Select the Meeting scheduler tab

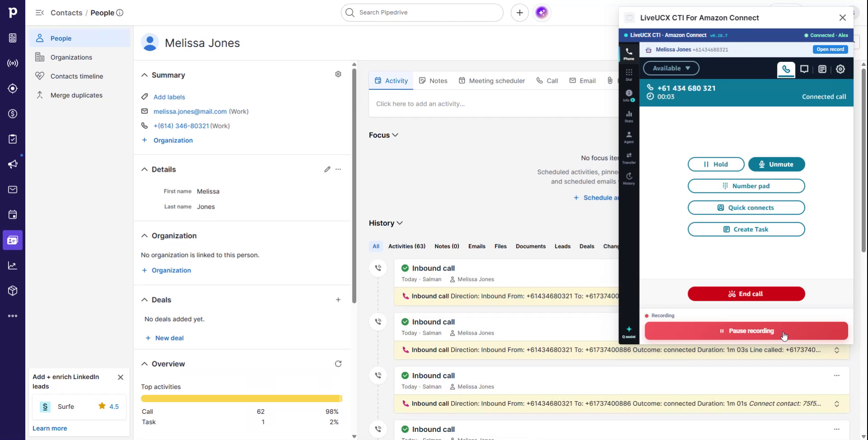pyautogui.click(x=491, y=81)
